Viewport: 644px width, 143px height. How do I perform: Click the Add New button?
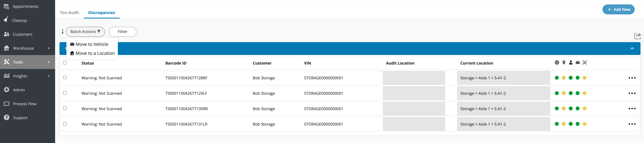pyautogui.click(x=618, y=9)
